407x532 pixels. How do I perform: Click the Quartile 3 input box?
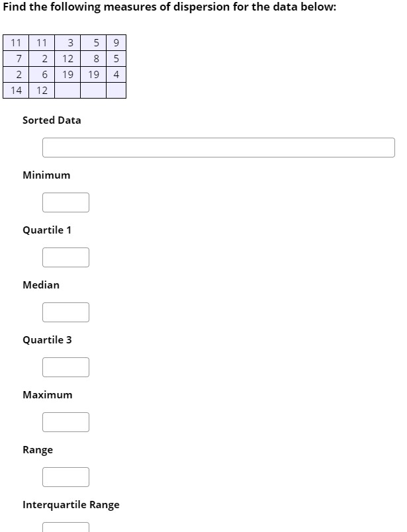(66, 367)
